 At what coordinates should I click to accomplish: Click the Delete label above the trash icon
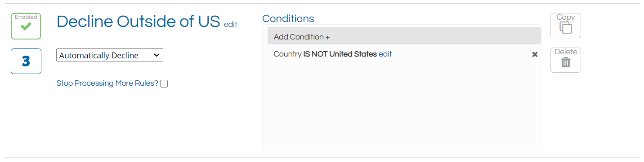click(x=566, y=52)
